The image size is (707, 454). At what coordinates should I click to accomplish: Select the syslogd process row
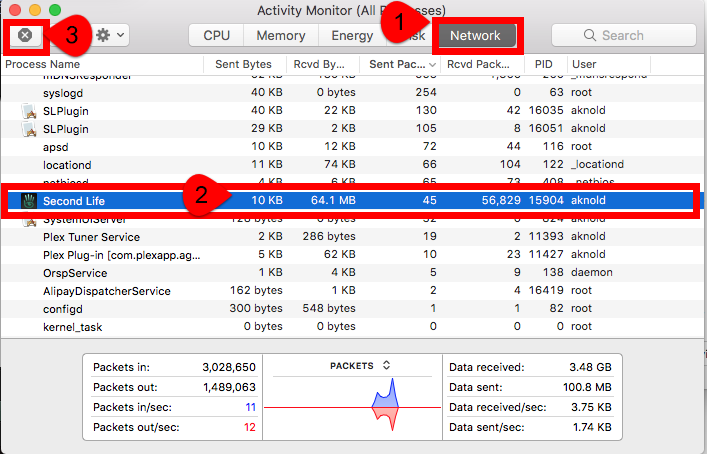pyautogui.click(x=352, y=93)
